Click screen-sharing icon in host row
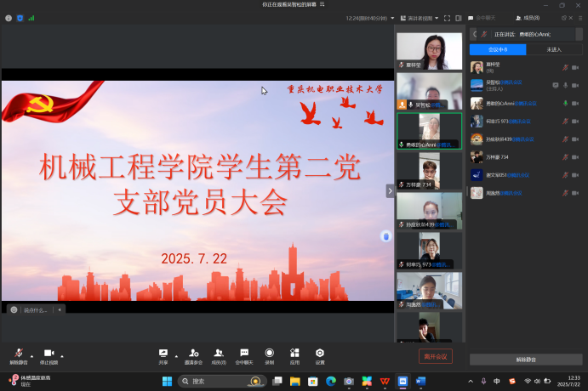 [x=556, y=85]
